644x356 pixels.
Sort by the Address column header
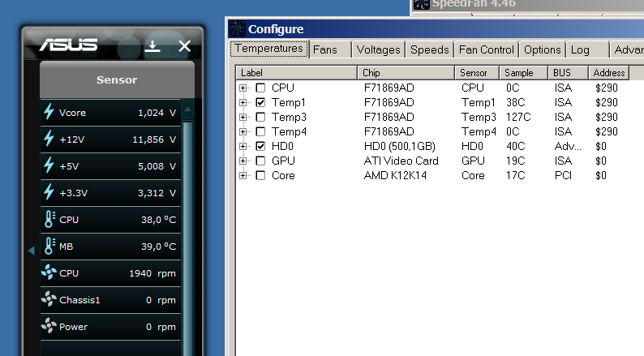pos(608,73)
